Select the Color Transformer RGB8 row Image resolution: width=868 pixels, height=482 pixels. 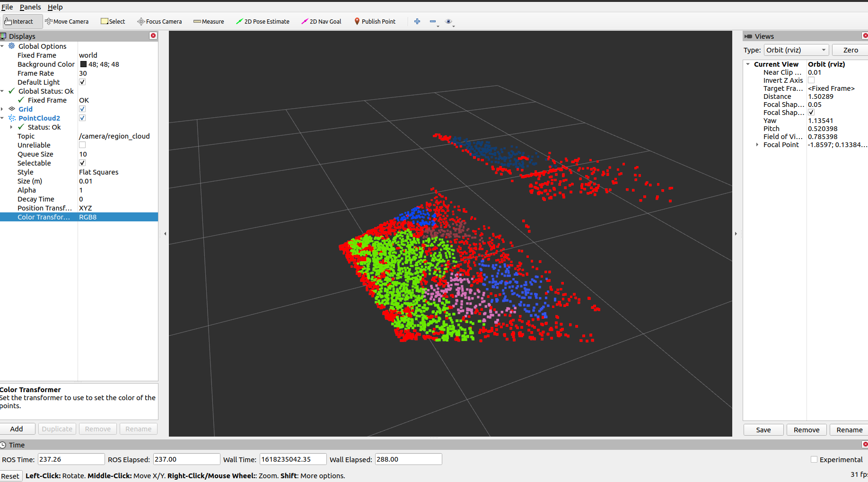tap(79, 217)
